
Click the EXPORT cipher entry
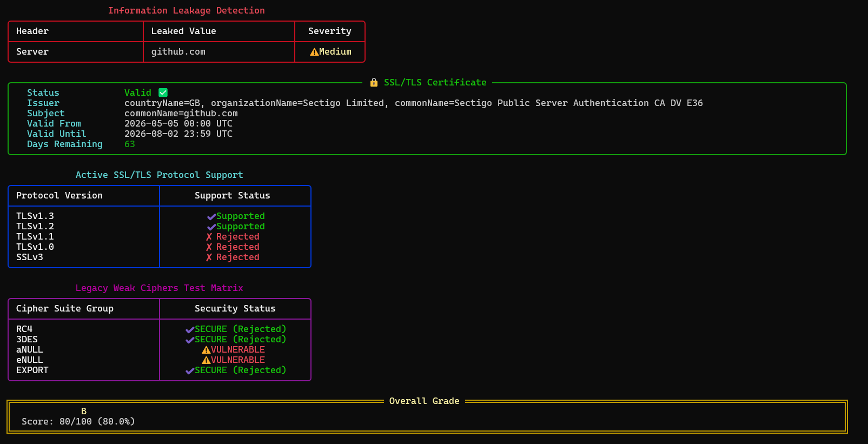32,370
